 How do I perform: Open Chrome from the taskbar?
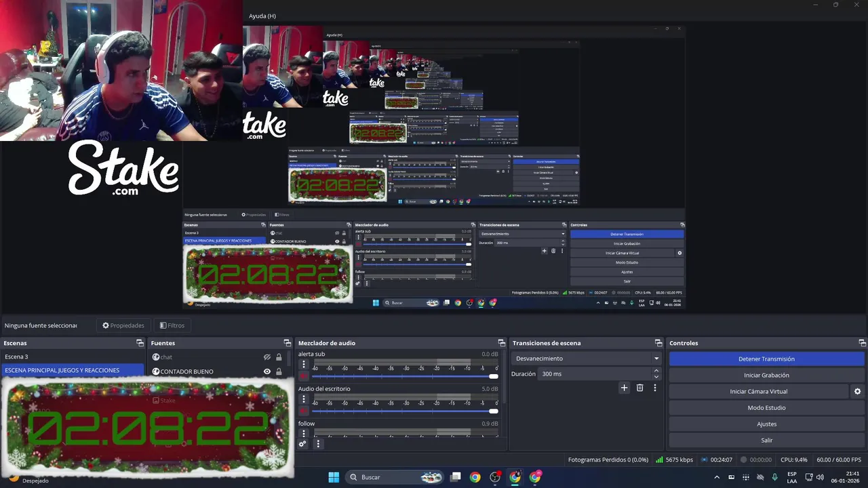(475, 477)
